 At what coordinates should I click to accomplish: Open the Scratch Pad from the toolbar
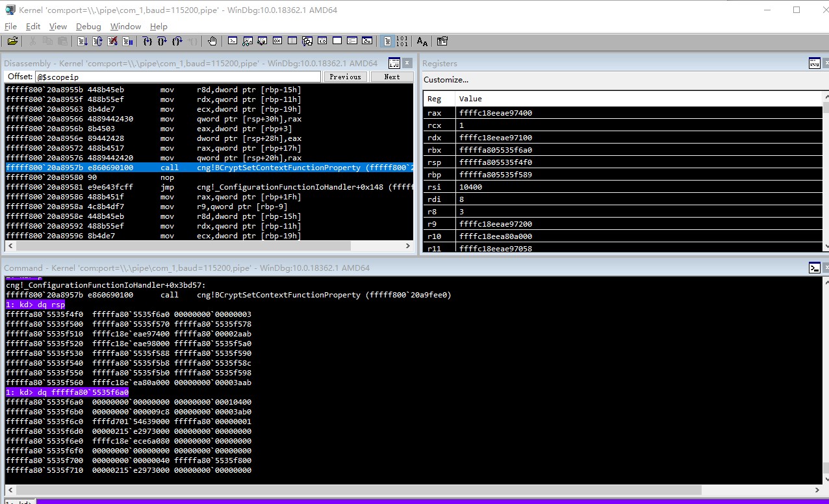tap(337, 41)
